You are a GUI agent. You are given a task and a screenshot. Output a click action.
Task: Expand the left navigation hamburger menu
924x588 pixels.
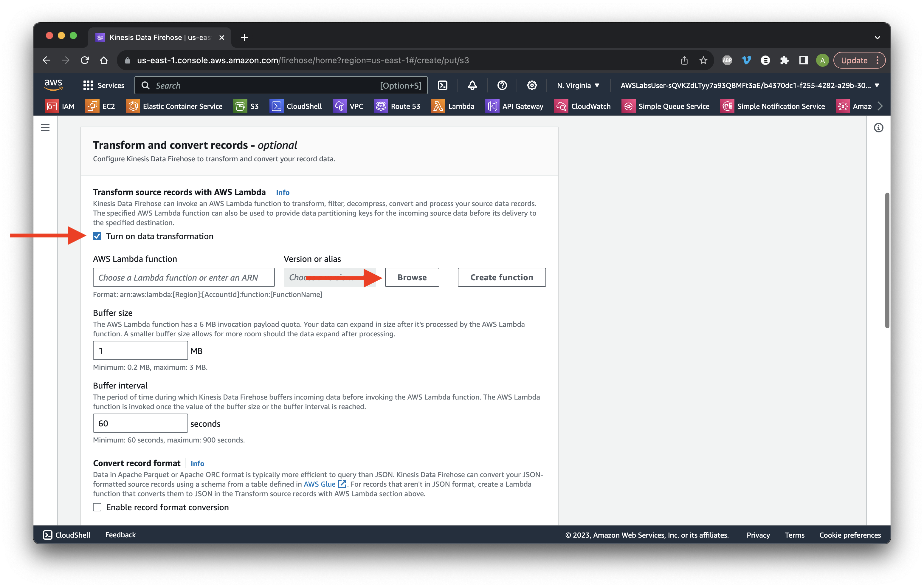click(45, 127)
